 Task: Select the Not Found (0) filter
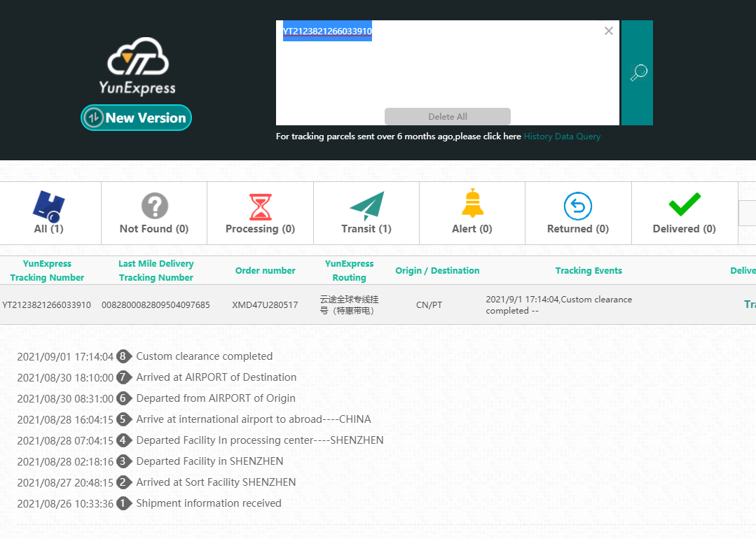click(x=154, y=213)
